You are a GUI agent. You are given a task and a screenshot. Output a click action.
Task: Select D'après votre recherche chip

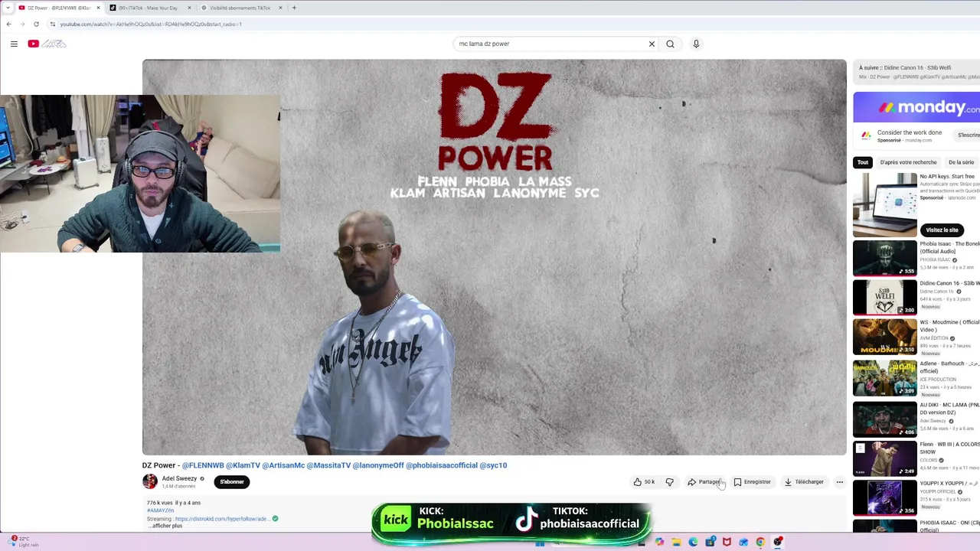(x=908, y=162)
